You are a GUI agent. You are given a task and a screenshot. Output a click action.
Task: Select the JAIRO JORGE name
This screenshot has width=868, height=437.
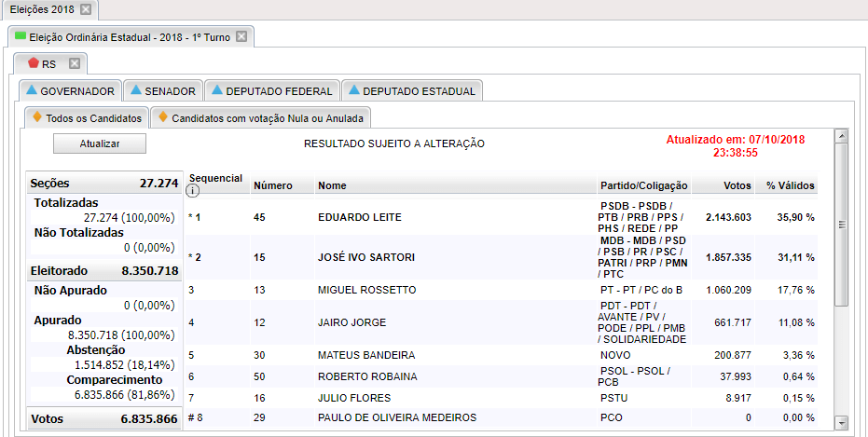[352, 322]
